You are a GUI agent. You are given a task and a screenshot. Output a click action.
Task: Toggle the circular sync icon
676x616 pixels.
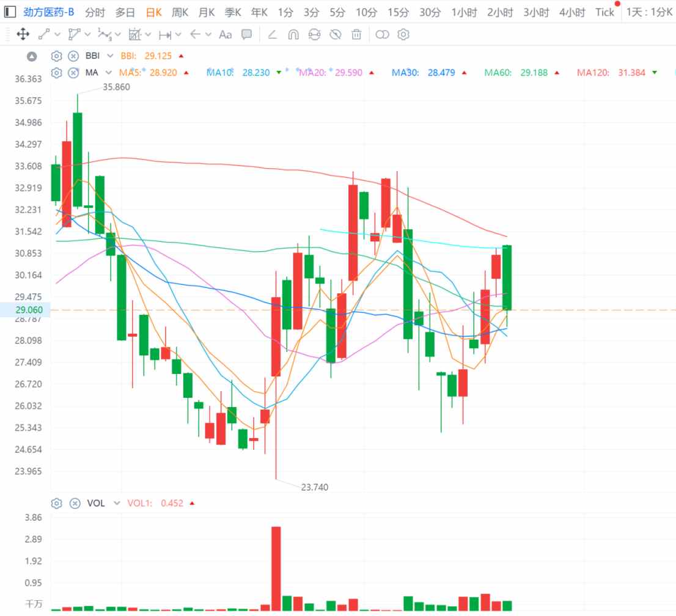[x=314, y=34]
